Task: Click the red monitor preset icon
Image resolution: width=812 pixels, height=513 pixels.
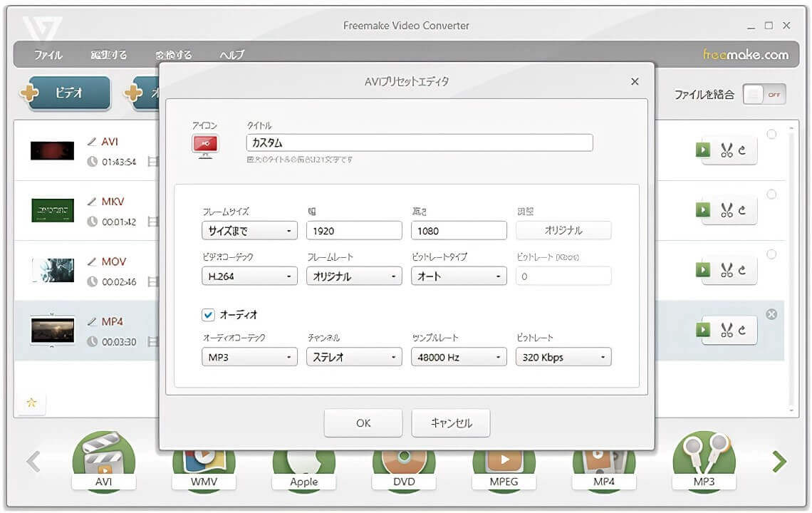Action: 205,145
